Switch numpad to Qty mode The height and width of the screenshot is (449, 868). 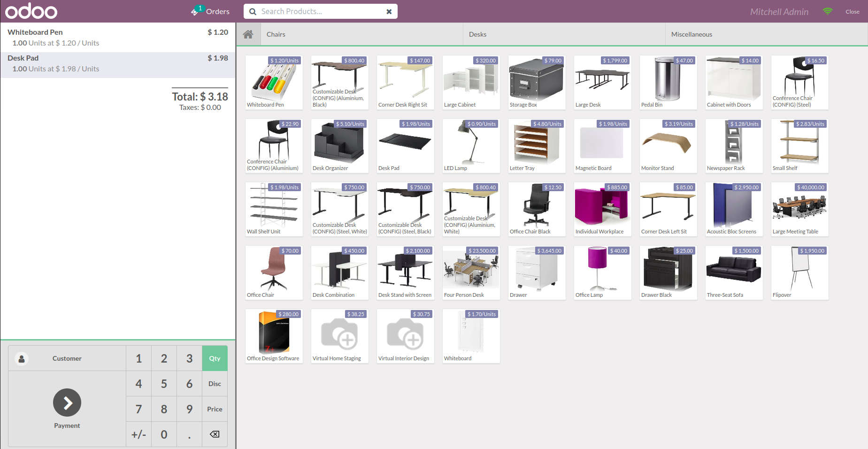[215, 358]
